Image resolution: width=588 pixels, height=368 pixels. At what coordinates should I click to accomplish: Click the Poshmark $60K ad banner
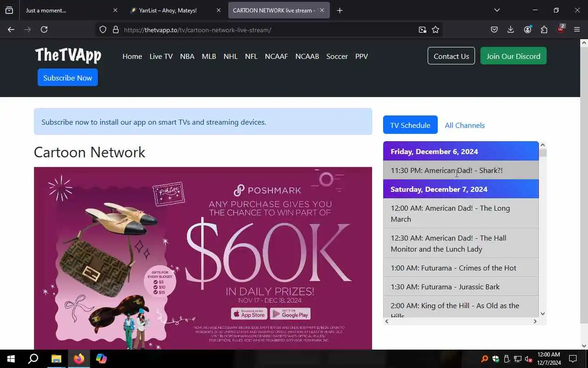coord(203,258)
